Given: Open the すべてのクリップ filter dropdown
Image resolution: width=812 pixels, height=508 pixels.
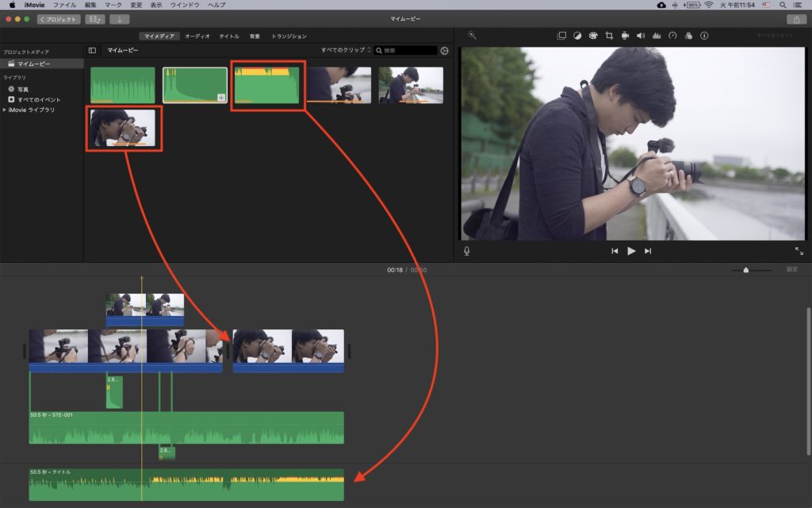Looking at the screenshot, I should tap(344, 50).
